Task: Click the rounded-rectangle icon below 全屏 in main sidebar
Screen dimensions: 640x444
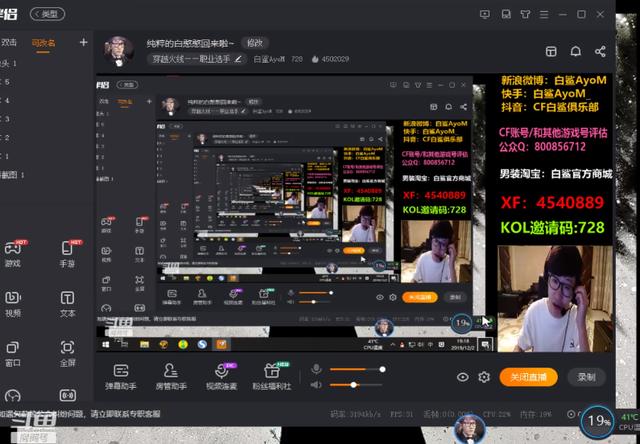Action: (68, 395)
